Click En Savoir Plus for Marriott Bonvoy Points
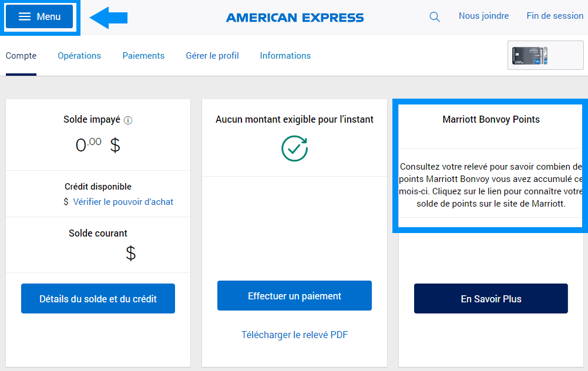Screen dimensions: 588x371 pos(490,298)
